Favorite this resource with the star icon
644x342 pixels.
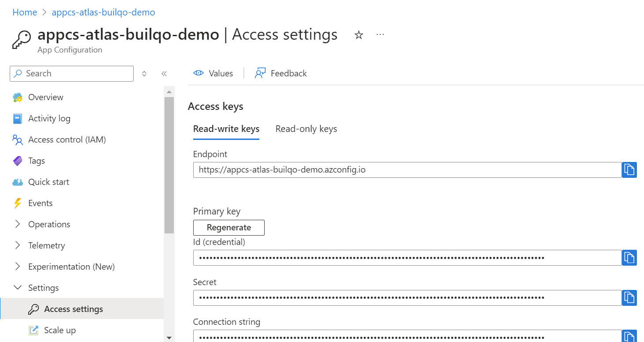point(359,35)
